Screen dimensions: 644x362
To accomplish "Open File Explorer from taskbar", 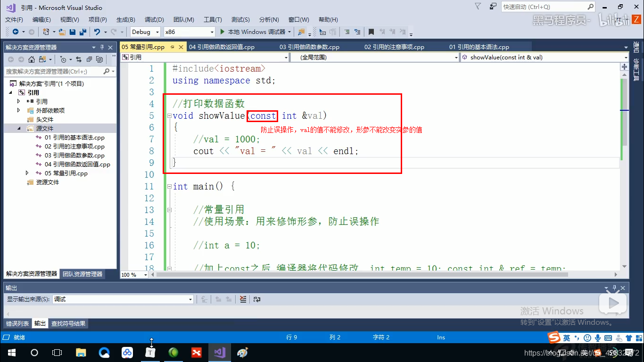I will [81, 353].
